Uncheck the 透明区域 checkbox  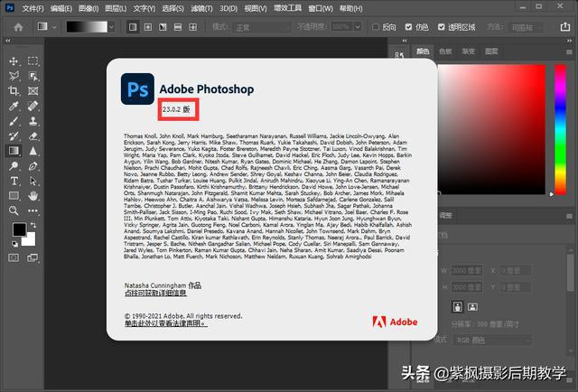click(442, 27)
